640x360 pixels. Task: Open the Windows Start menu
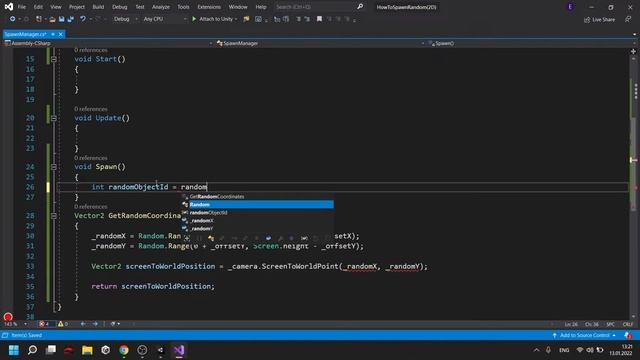[14, 350]
